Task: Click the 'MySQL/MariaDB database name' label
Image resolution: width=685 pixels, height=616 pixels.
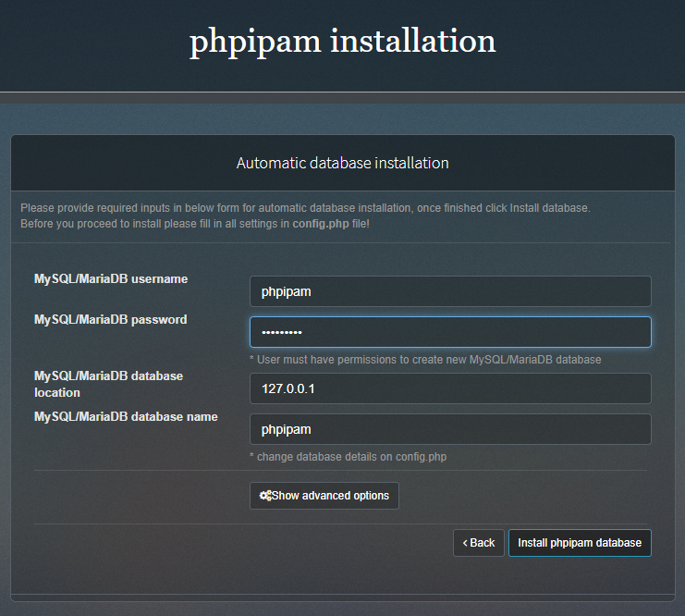Action: [126, 416]
